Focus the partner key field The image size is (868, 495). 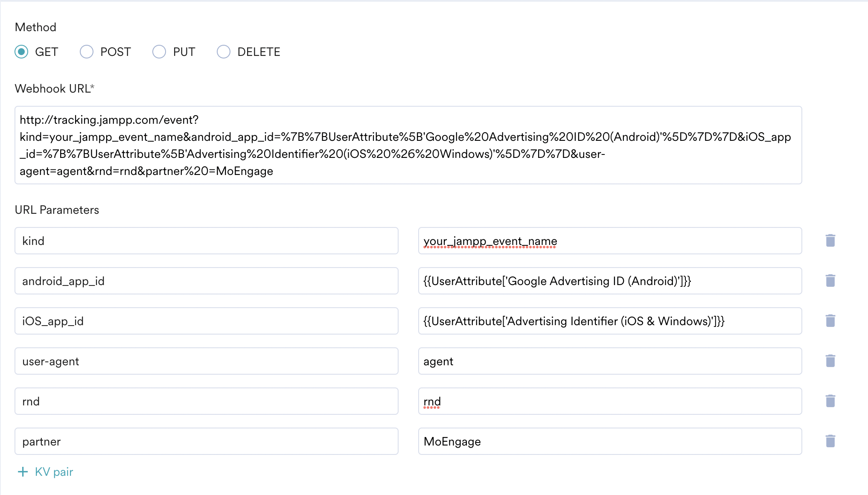tap(207, 441)
